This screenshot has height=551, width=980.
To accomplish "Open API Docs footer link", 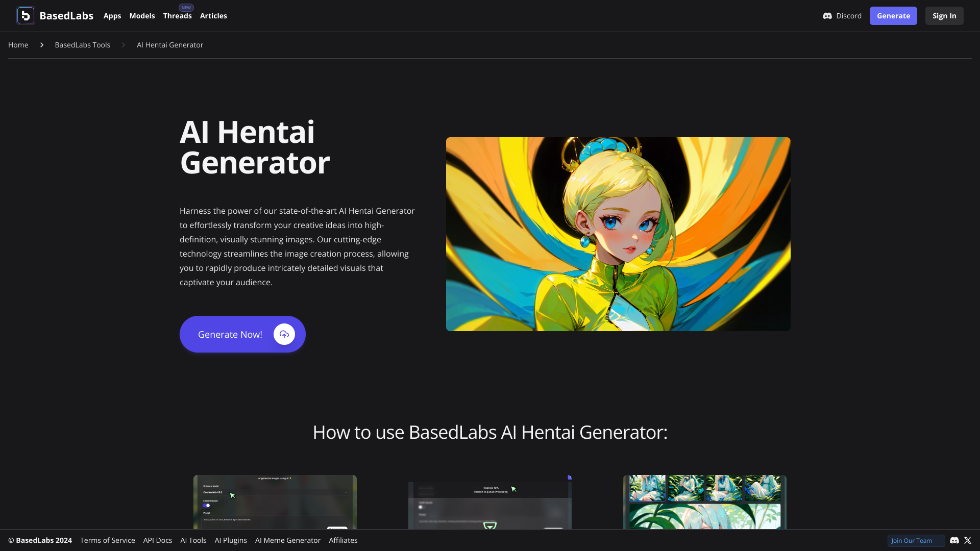I will click(x=158, y=540).
